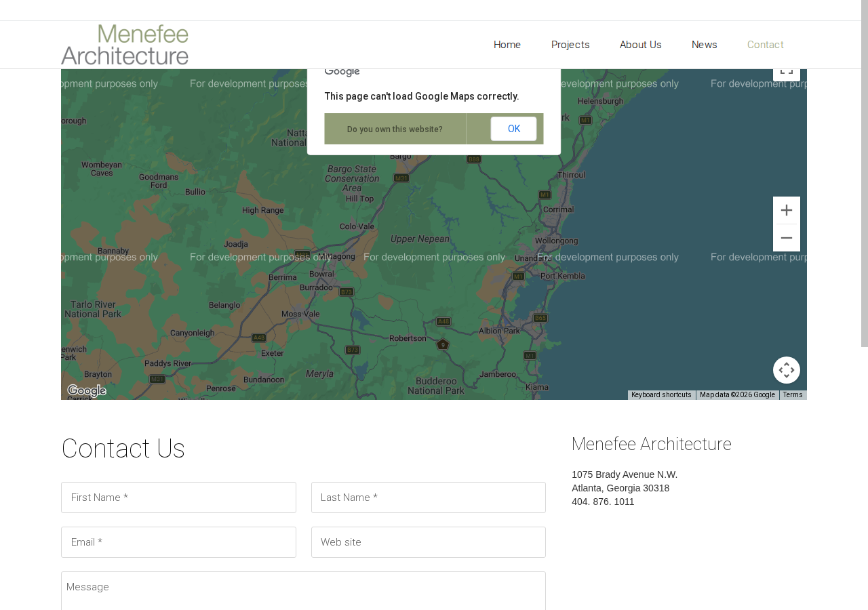
Task: Select the Contact menu item
Action: pyautogui.click(x=766, y=45)
